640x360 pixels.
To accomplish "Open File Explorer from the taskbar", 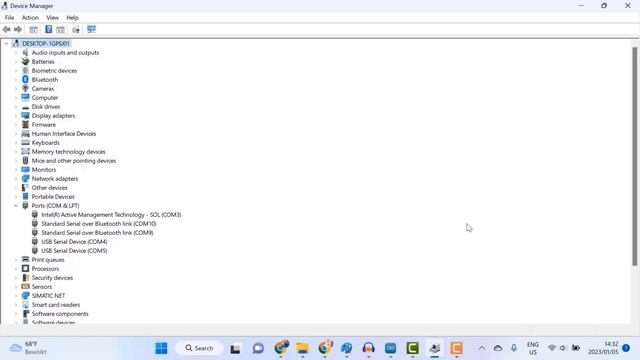I will [302, 348].
